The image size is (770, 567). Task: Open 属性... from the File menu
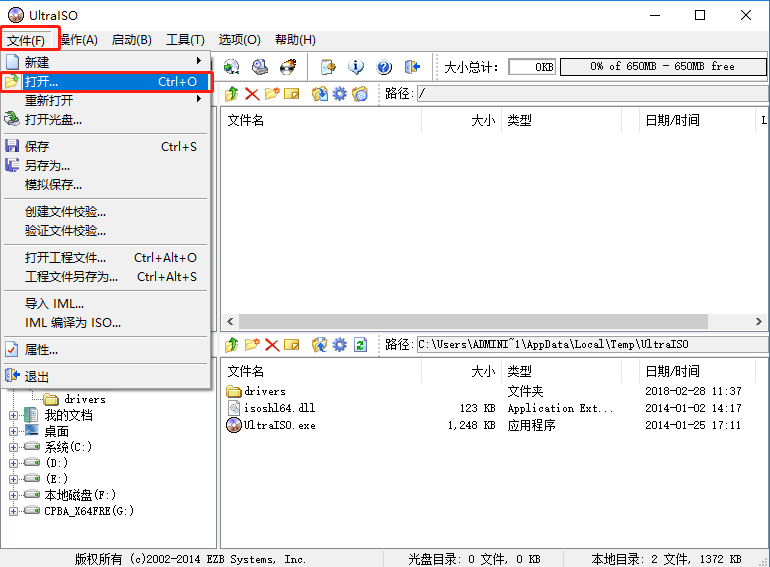(106, 350)
